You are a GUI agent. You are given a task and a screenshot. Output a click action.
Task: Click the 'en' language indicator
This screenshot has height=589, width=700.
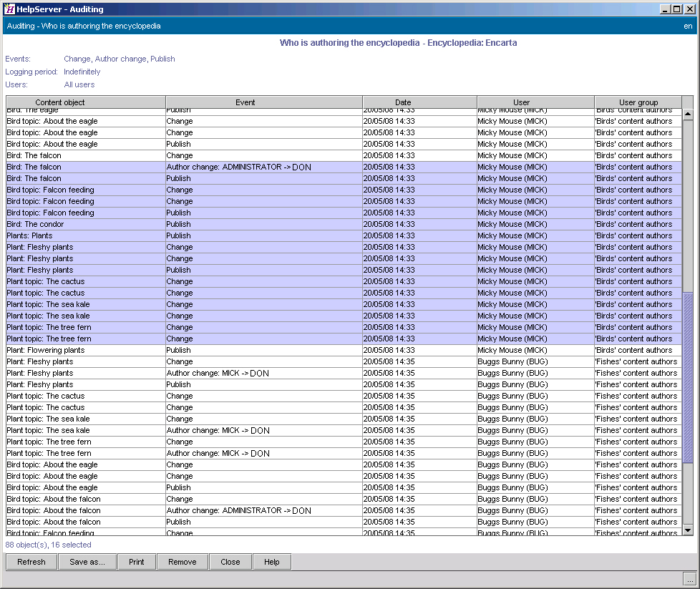click(x=688, y=26)
